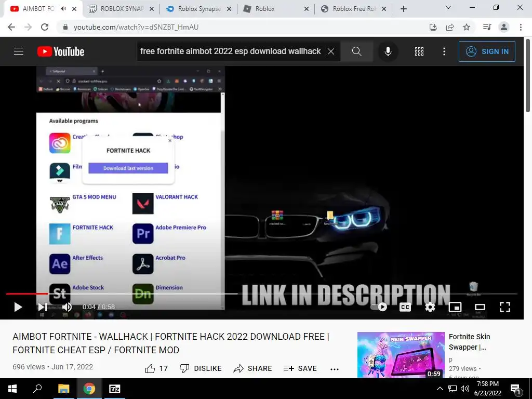Screen dimensions: 532x399
Task: Click the YouTube search magnifier button
Action: tap(356, 51)
